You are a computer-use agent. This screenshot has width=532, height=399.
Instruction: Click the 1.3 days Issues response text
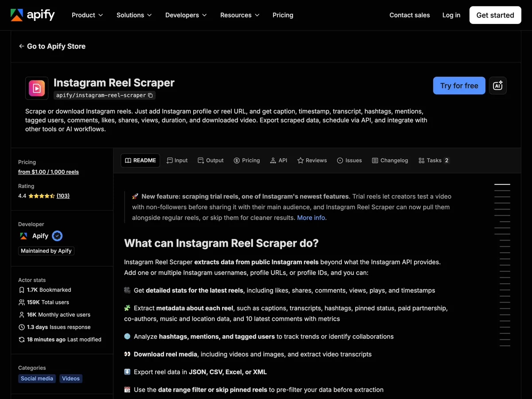[x=59, y=327]
